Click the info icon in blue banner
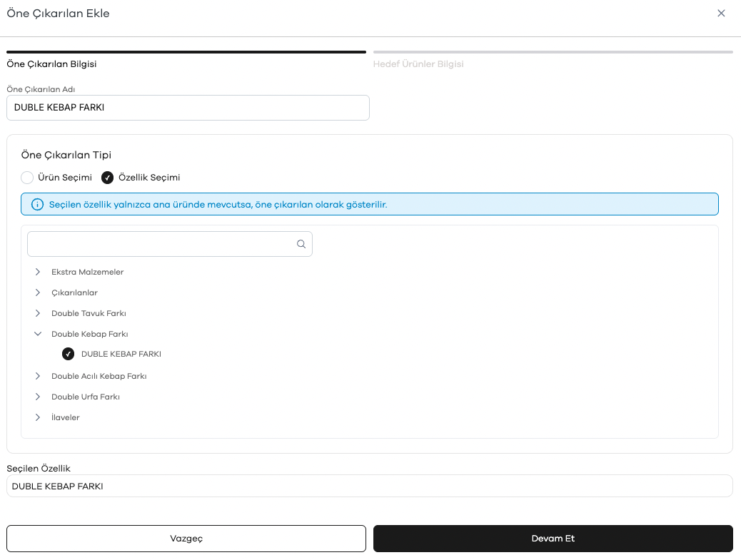Image resolution: width=741 pixels, height=560 pixels. [x=37, y=205]
